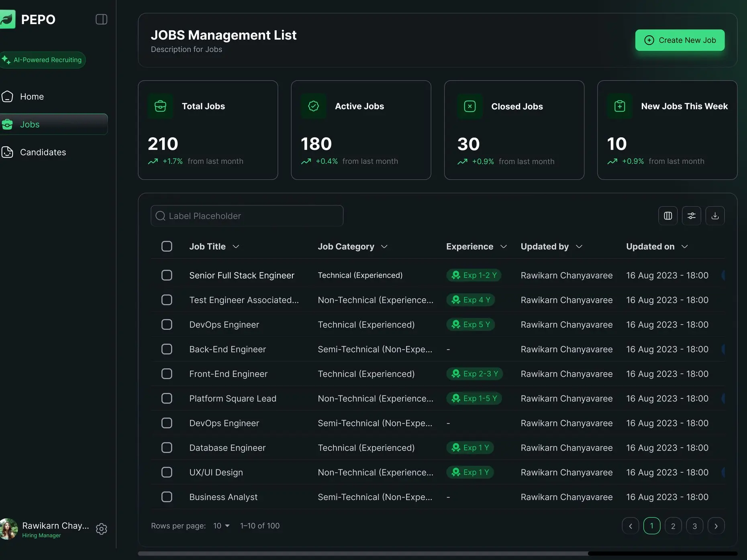Expand the Updated on sort chevron
The height and width of the screenshot is (560, 747).
click(684, 246)
